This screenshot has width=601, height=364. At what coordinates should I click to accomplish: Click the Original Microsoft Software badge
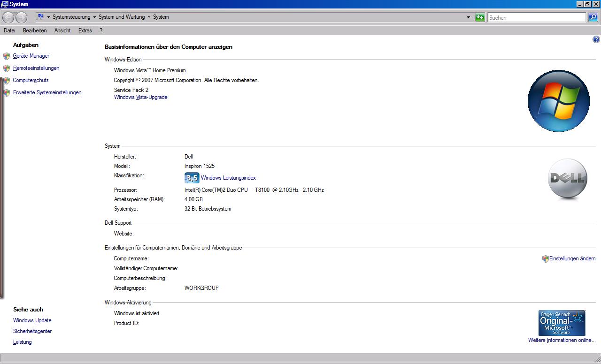(562, 323)
